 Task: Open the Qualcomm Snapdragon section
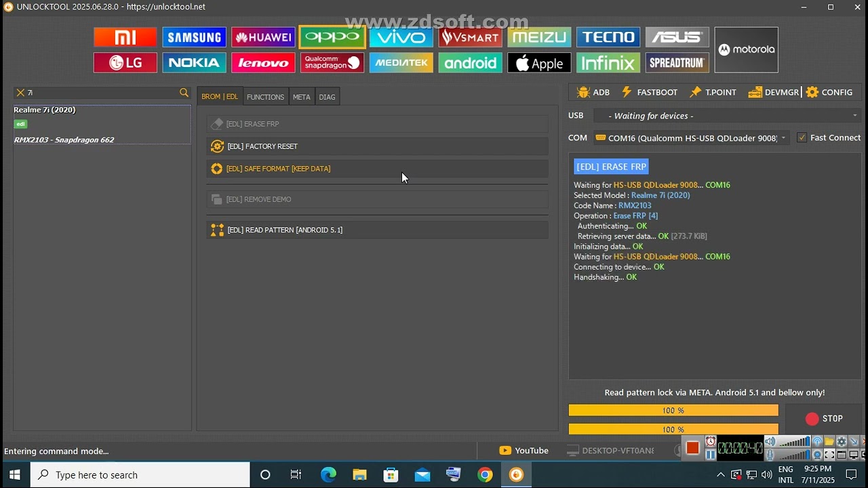[x=332, y=63]
